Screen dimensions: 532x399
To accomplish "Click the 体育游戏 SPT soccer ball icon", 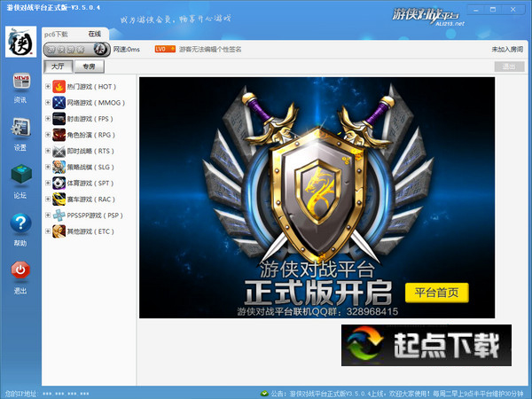I will [x=59, y=184].
